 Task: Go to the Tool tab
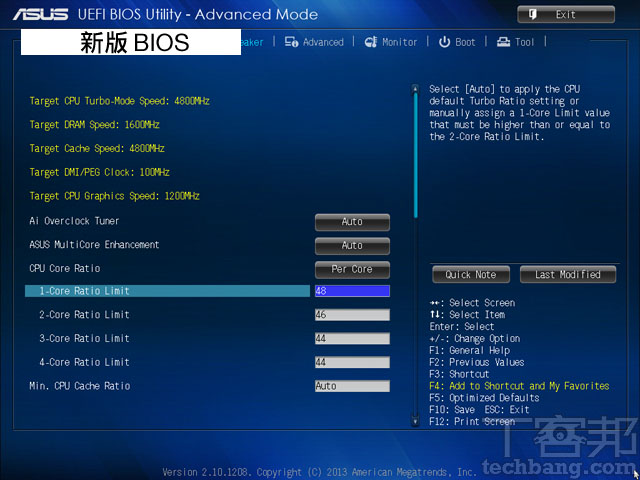click(x=515, y=42)
